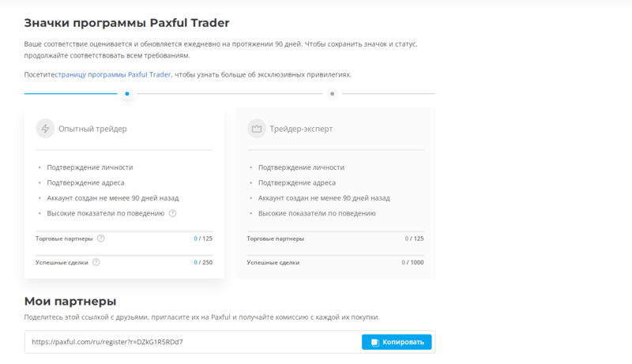
Task: Click the Мои партнеры heading
Action: click(x=70, y=301)
